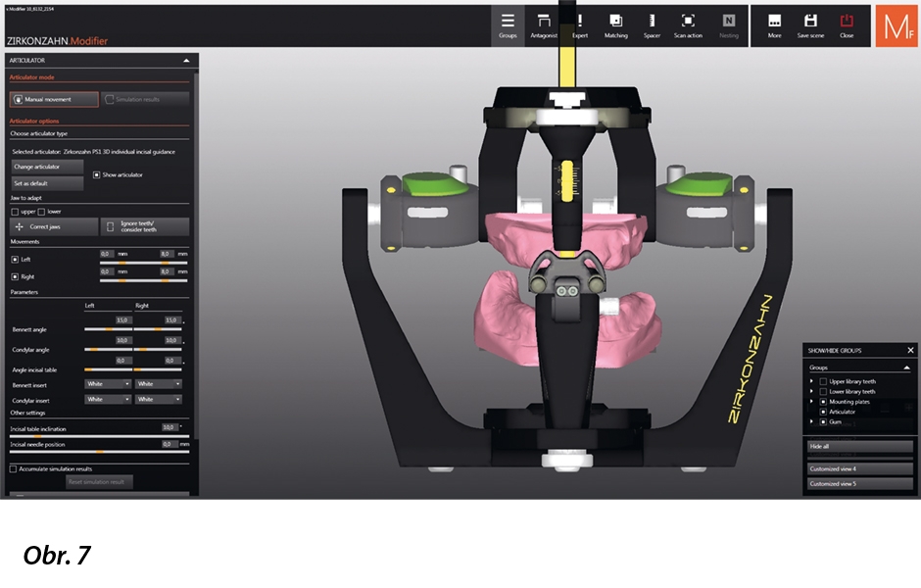Toggle the Show articulator checkbox

point(96,174)
